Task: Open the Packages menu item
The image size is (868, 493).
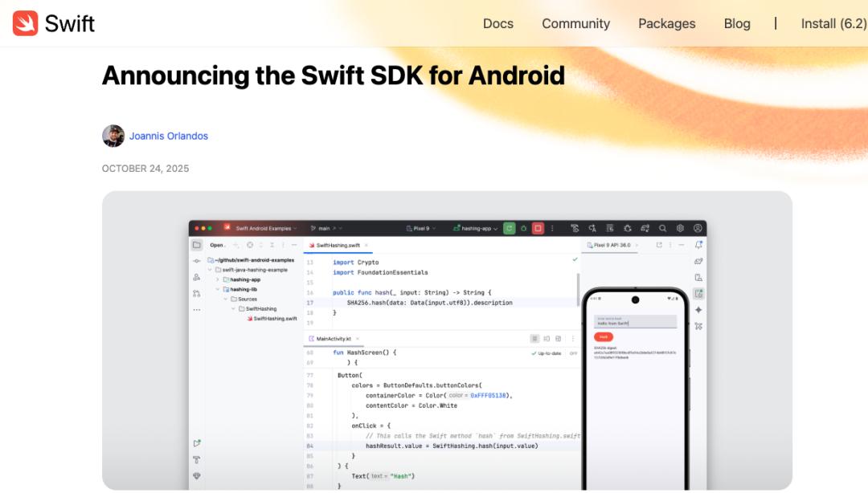Action: 666,23
